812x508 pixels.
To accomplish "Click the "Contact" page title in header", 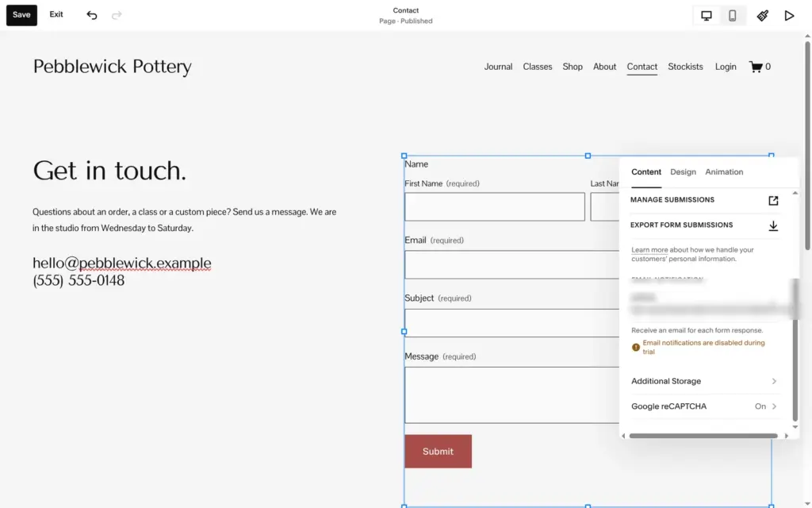I will tap(406, 10).
